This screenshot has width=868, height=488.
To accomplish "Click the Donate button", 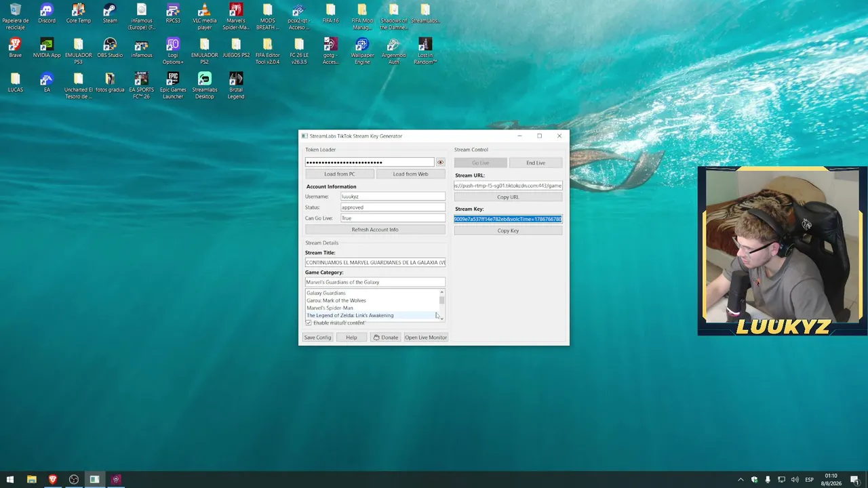I will pos(385,338).
